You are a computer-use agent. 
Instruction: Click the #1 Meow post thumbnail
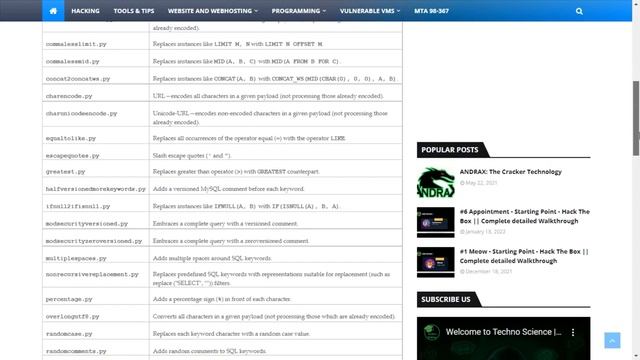pos(436,262)
